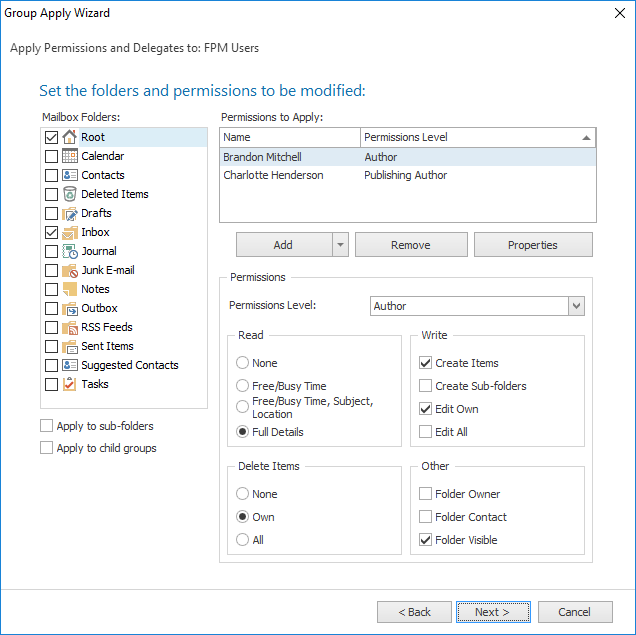Check the Junk E-mail checkbox
636x635 pixels.
(52, 270)
